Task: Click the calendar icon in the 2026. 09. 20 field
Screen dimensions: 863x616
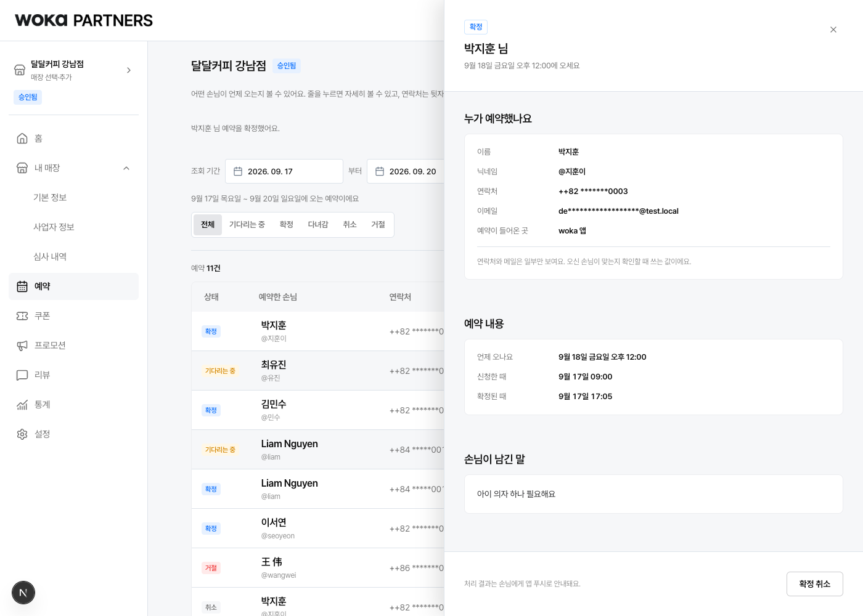Action: point(380,171)
